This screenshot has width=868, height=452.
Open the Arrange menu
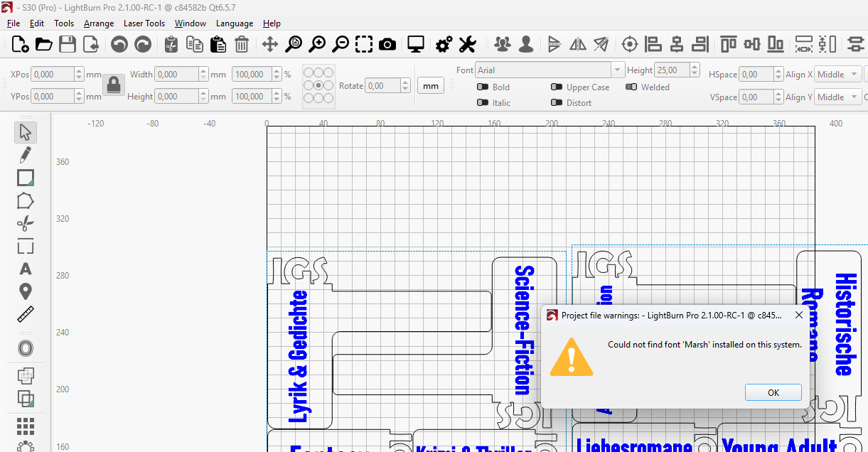[99, 23]
